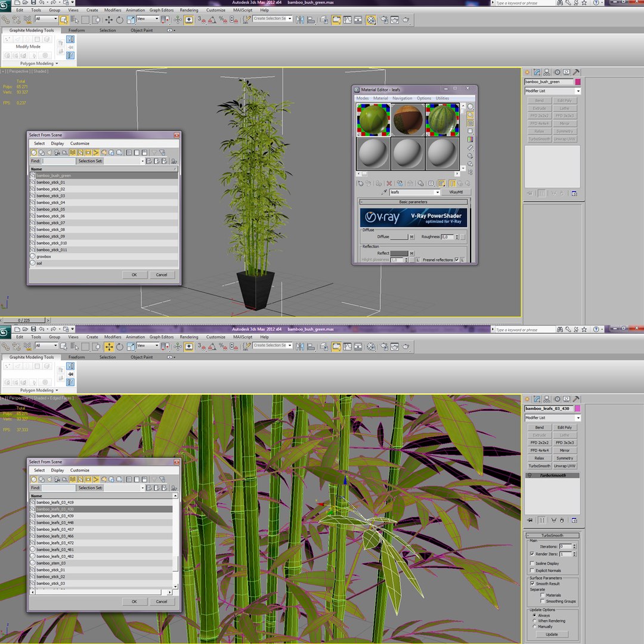Click Pin Stack icon under the lower modifier stack
This screenshot has height=644, width=644.
(x=530, y=520)
